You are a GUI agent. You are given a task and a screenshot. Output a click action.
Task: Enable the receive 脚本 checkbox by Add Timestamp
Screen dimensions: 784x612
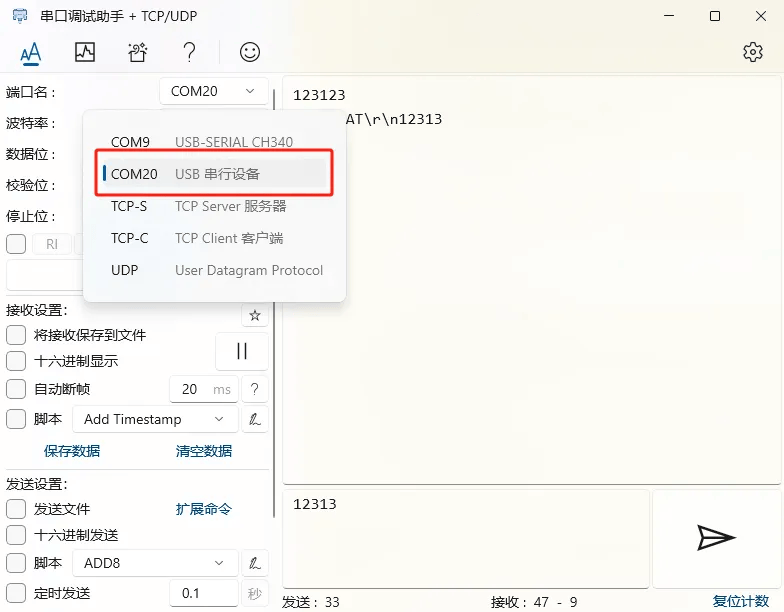point(16,419)
